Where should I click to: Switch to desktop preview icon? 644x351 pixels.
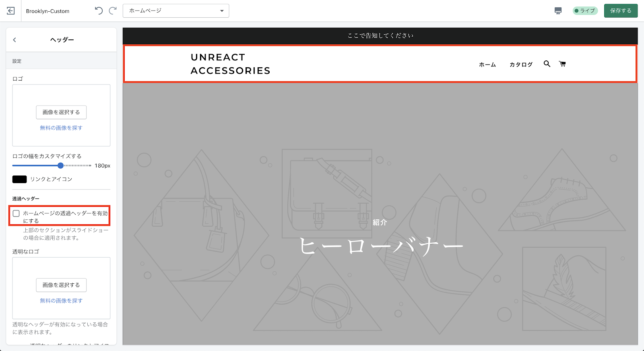click(558, 11)
